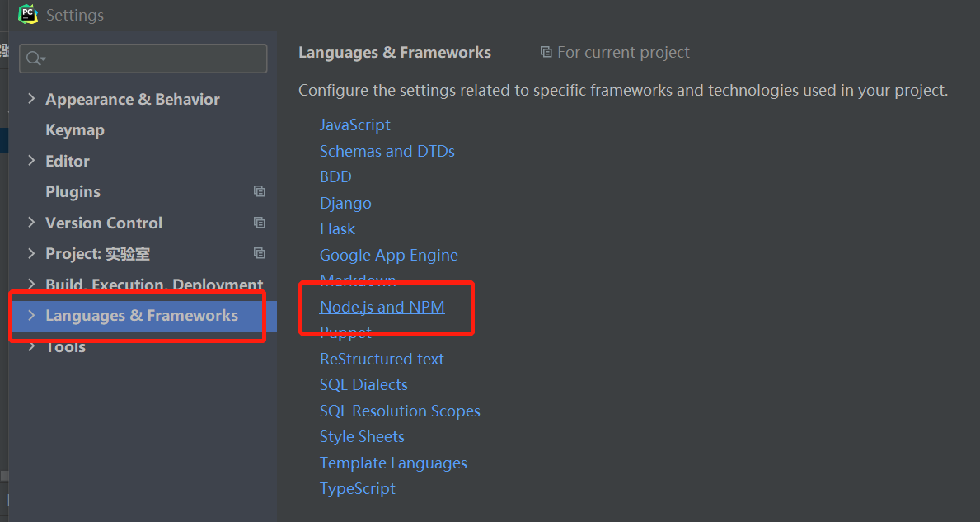This screenshot has width=980, height=522.
Task: Click the project-scope icon beside Project: 实验室
Action: click(259, 253)
